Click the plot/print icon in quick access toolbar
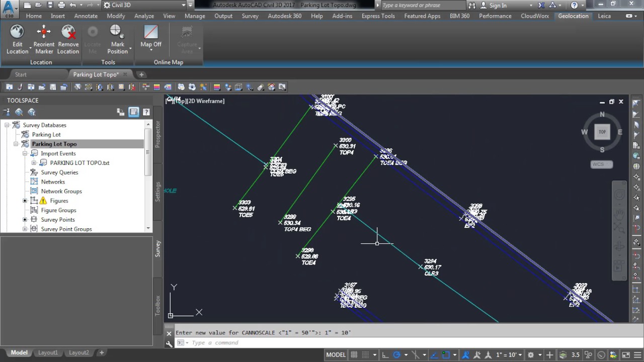 coord(61,5)
